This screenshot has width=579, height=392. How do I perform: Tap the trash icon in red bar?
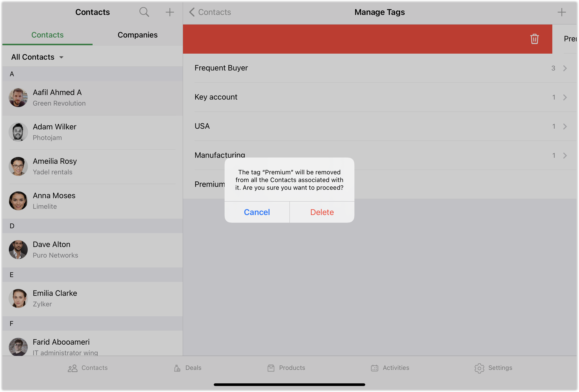pos(534,39)
